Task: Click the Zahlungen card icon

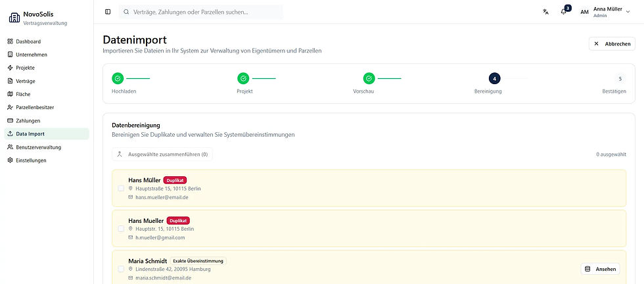Action: pyautogui.click(x=11, y=120)
